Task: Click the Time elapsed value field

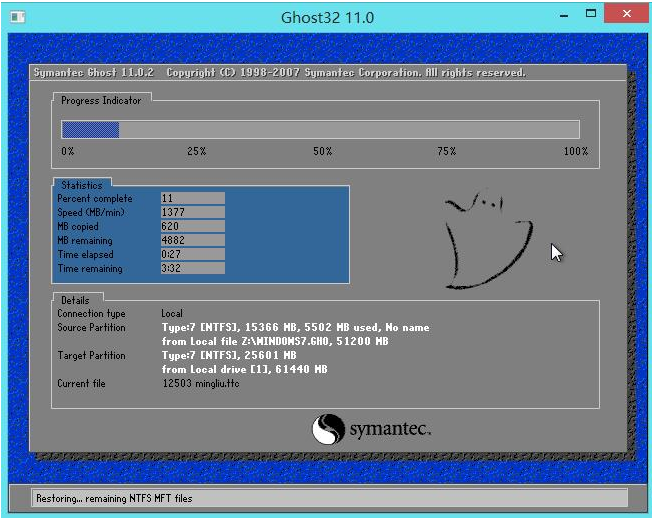Action: pyautogui.click(x=192, y=255)
